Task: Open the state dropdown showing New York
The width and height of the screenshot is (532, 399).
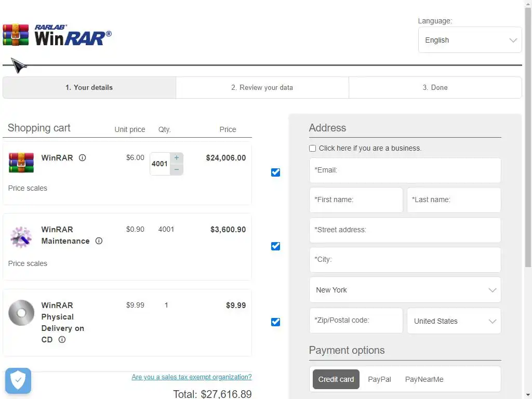Action: pyautogui.click(x=405, y=290)
